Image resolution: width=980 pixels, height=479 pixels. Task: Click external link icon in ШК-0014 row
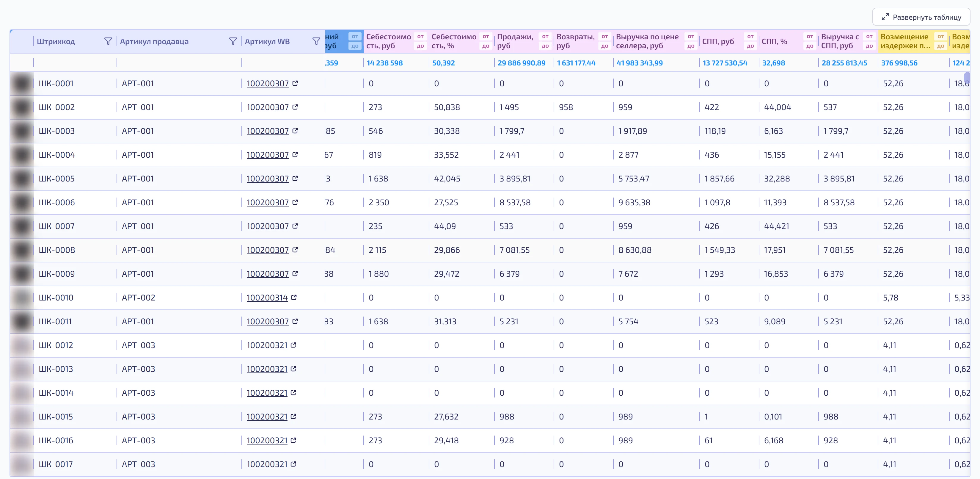(293, 392)
